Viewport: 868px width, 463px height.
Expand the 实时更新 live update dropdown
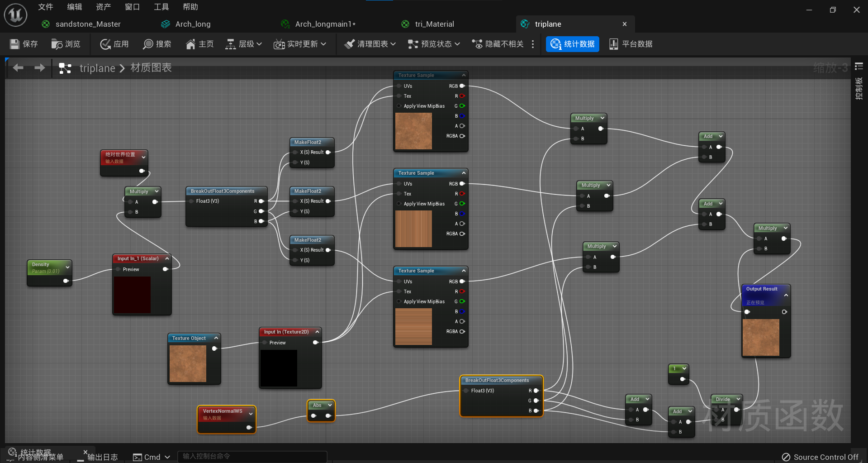pos(300,44)
